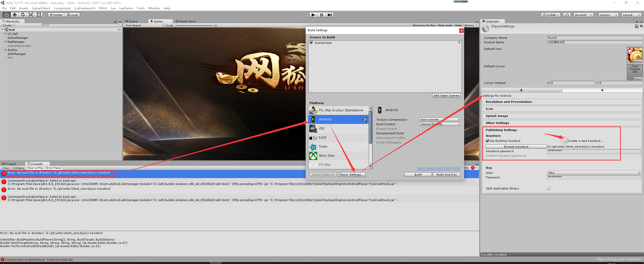This screenshot has height=264, width=644.
Task: Toggle Mute Audio in Game view
Action: (445, 25)
